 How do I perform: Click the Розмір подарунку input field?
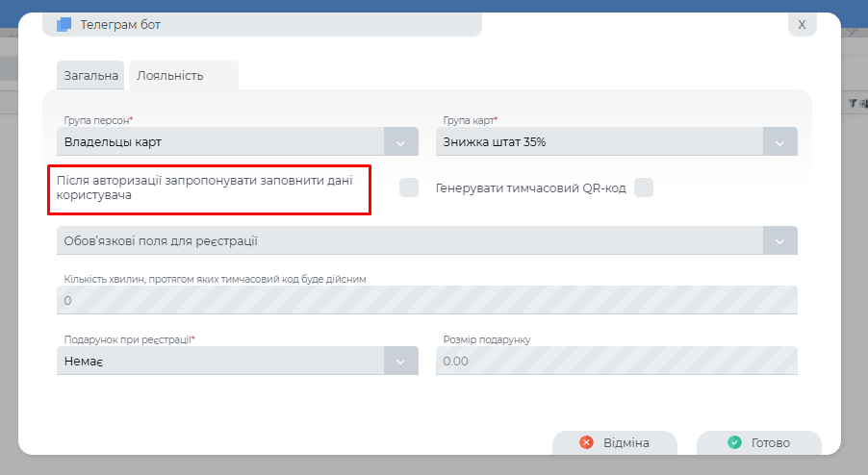tap(616, 361)
